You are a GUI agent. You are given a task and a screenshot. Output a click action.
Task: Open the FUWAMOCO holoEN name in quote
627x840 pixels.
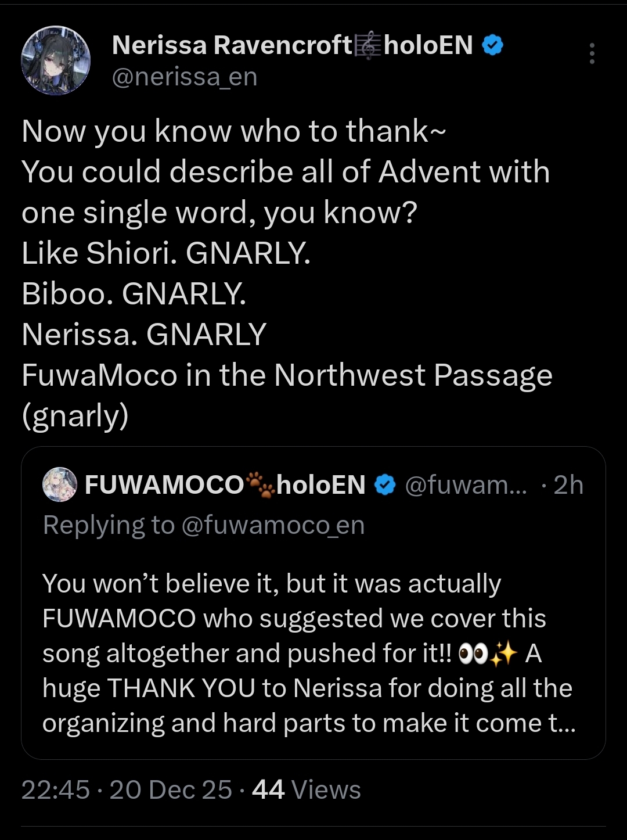pyautogui.click(x=225, y=484)
